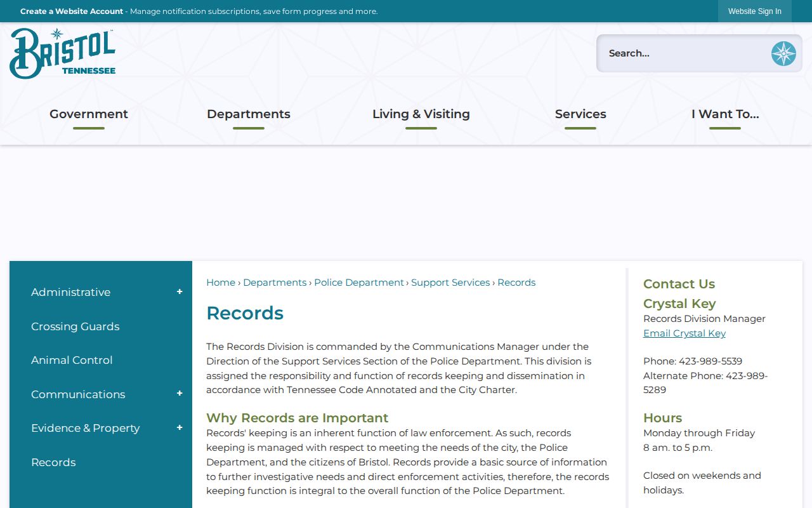Open Support Services breadcrumb link
This screenshot has height=508, width=812.
(x=450, y=283)
